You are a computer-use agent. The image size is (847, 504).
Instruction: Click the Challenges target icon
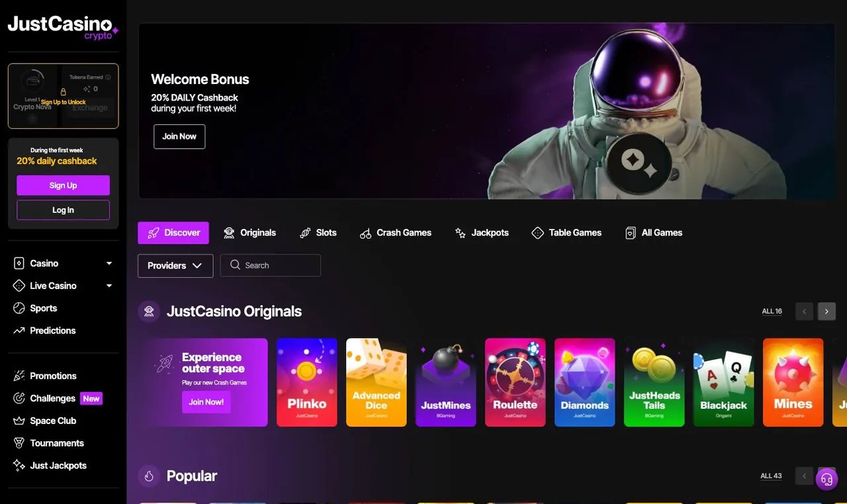pos(19,398)
